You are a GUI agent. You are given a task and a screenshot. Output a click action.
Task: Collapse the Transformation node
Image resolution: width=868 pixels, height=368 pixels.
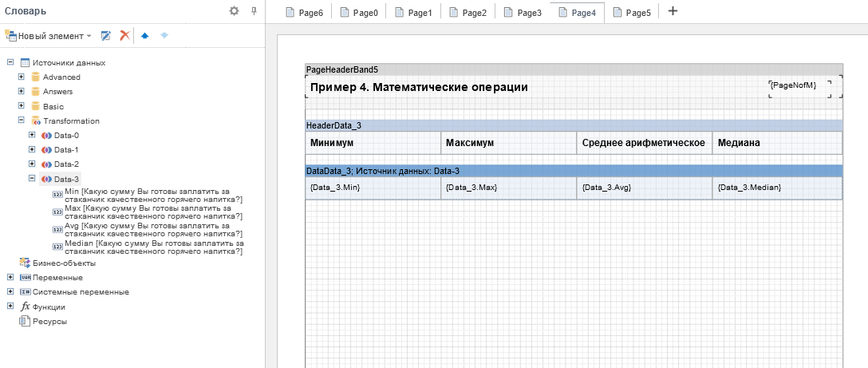click(x=22, y=121)
